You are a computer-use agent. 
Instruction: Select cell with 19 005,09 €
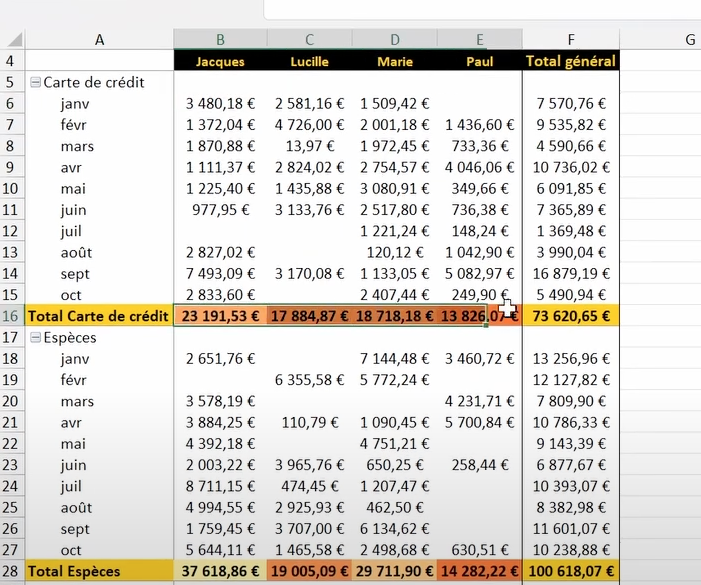(309, 571)
